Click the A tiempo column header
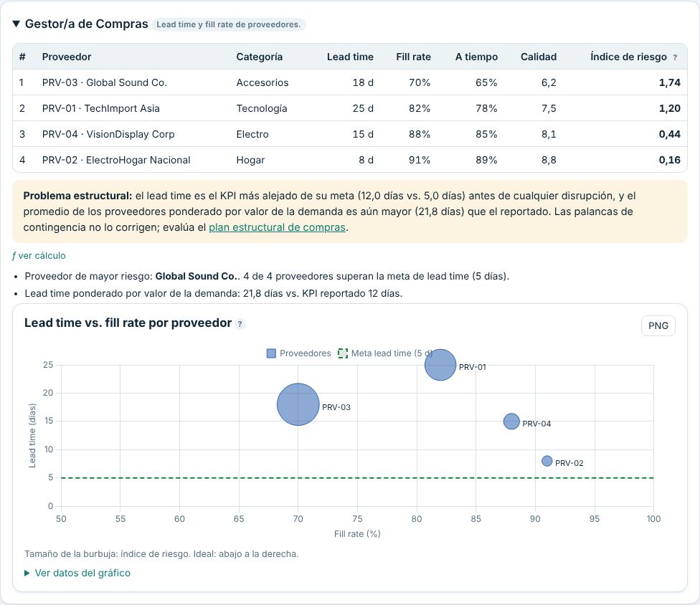This screenshot has width=700, height=605. point(476,57)
